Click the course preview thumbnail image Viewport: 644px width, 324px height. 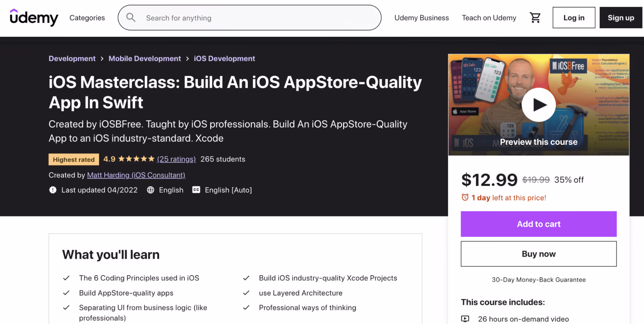539,105
